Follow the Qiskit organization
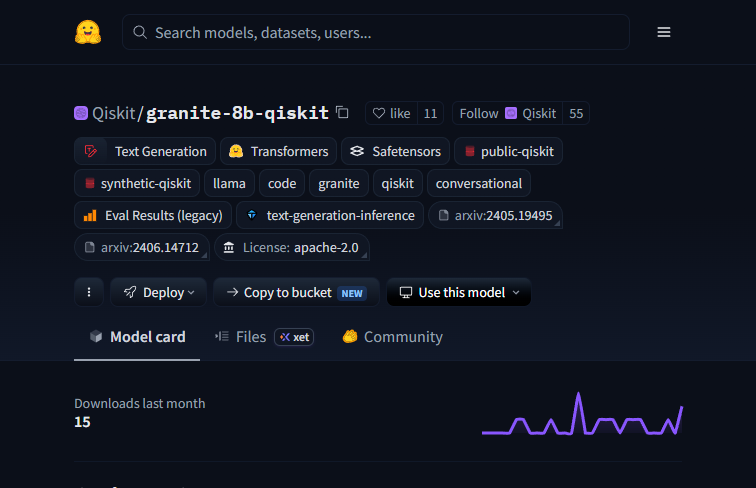The width and height of the screenshot is (756, 488). (x=507, y=113)
